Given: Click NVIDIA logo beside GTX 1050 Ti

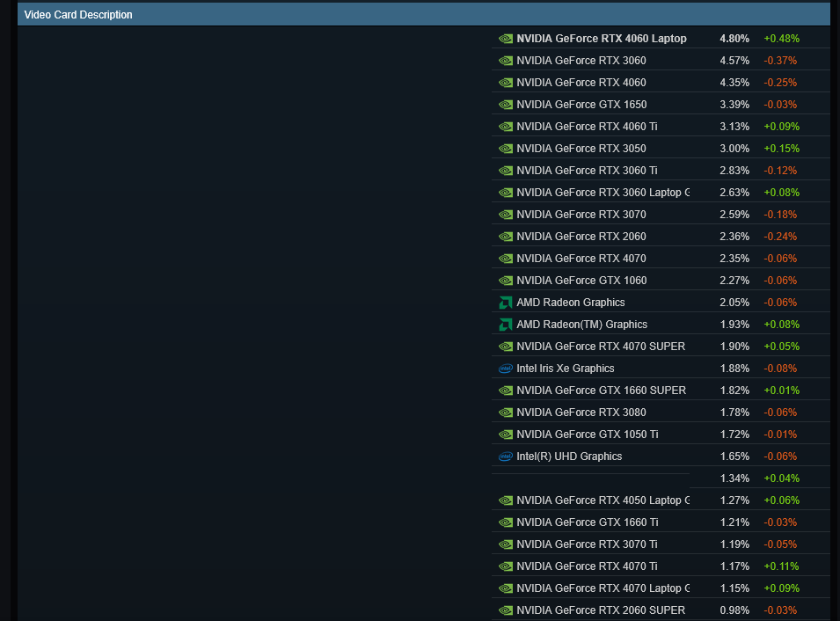Looking at the screenshot, I should click(x=506, y=434).
